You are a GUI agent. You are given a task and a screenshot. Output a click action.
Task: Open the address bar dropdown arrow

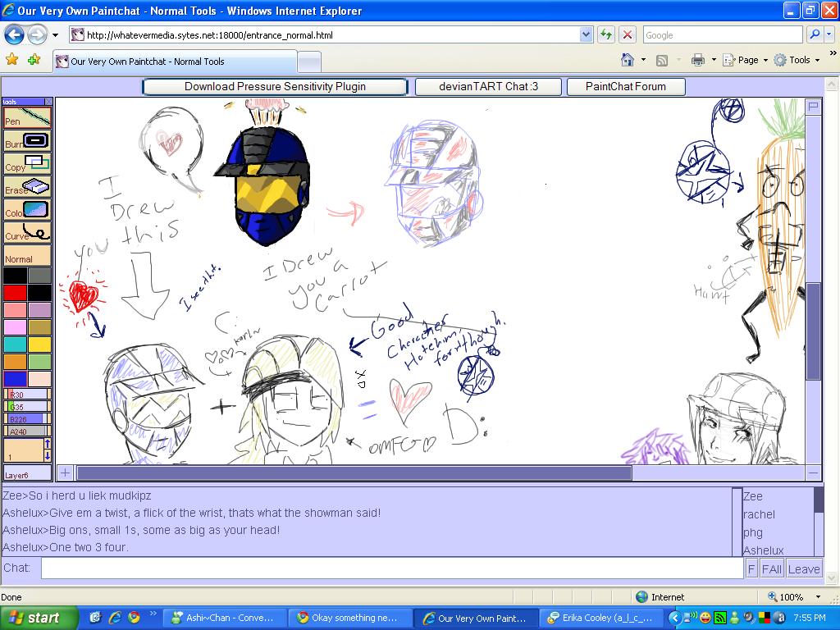tap(584, 34)
